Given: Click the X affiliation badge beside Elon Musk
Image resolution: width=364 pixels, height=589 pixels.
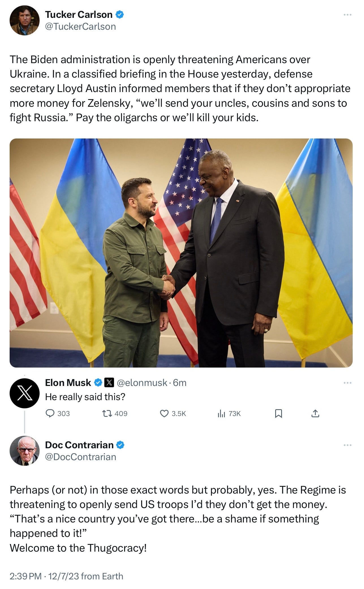Looking at the screenshot, I should (x=109, y=383).
